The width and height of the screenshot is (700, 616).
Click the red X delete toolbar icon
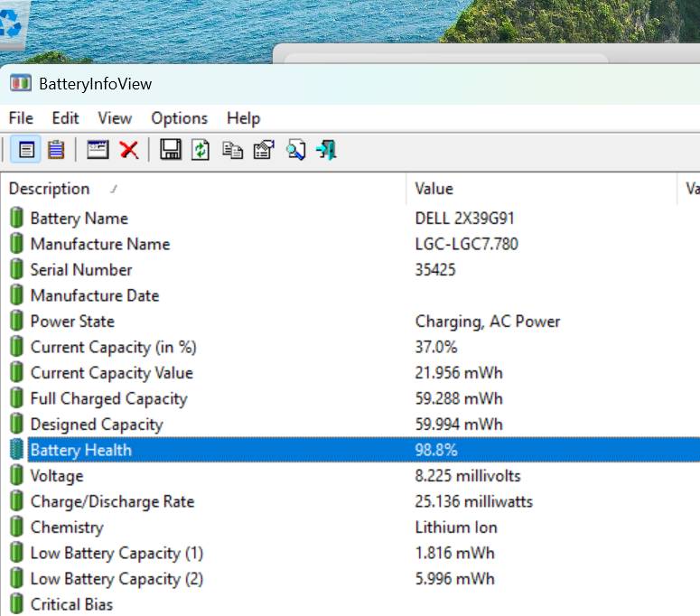[129, 150]
